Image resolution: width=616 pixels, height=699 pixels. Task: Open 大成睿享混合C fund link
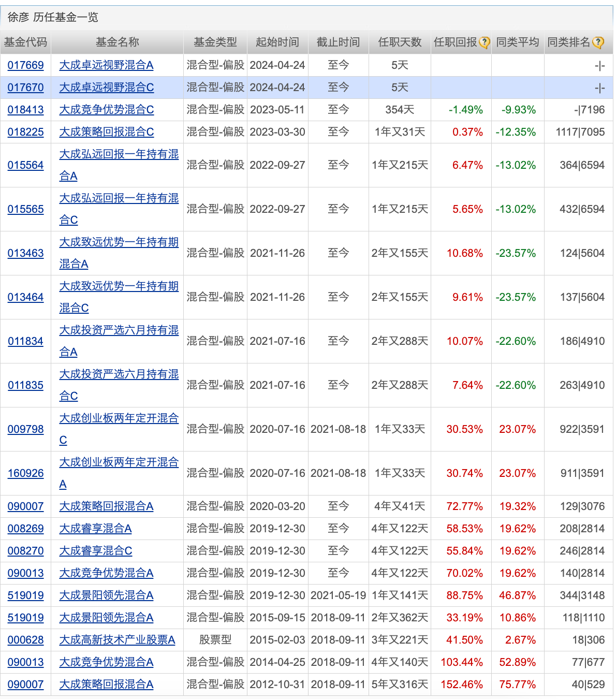[96, 551]
